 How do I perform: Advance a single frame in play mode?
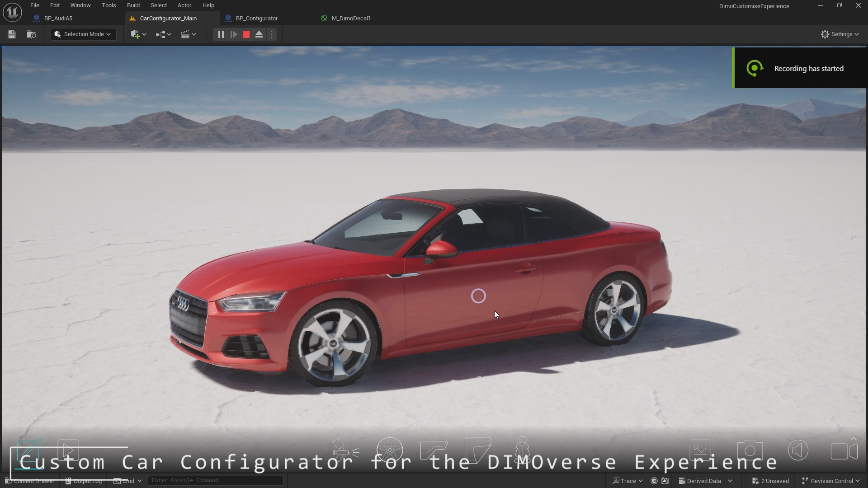pyautogui.click(x=234, y=34)
